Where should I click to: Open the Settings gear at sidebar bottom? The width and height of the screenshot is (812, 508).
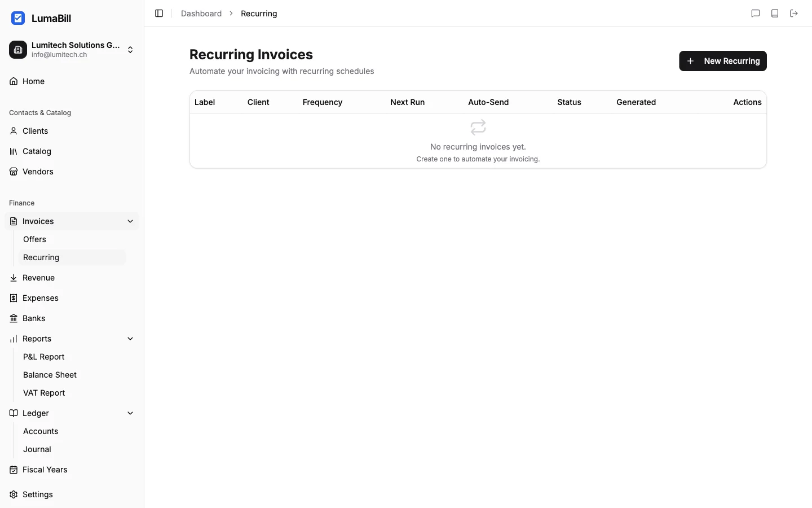point(13,494)
